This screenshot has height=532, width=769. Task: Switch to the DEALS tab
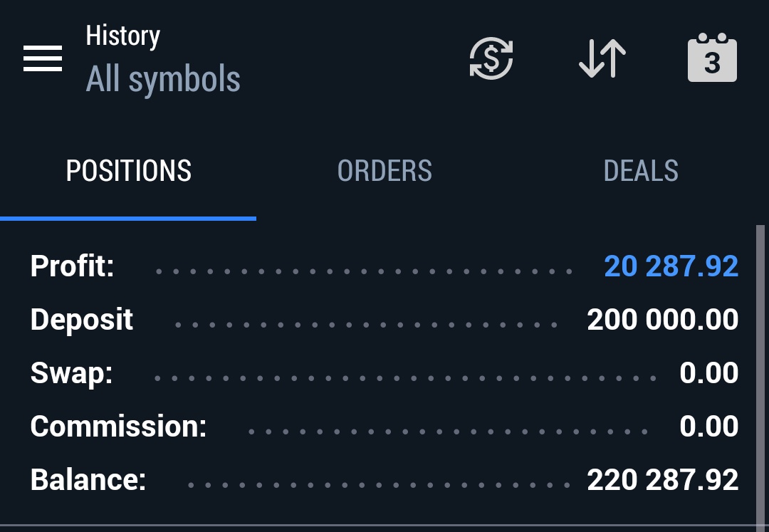(x=641, y=171)
